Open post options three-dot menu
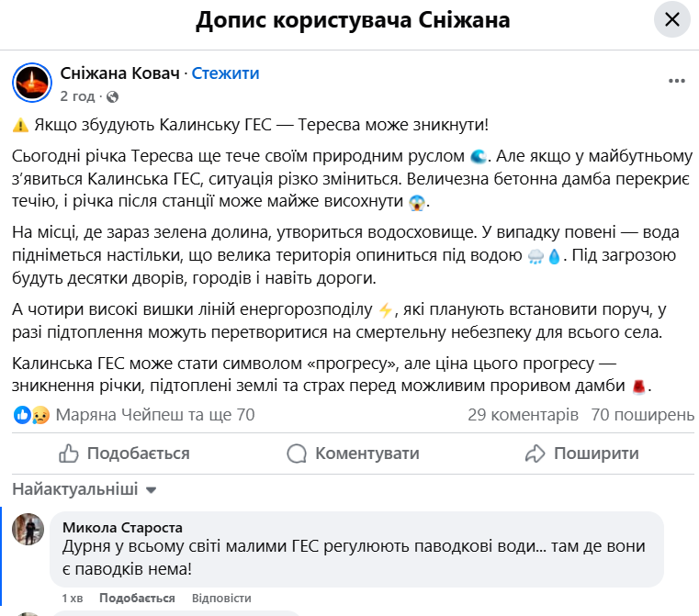This screenshot has height=616, width=699. coord(677,81)
